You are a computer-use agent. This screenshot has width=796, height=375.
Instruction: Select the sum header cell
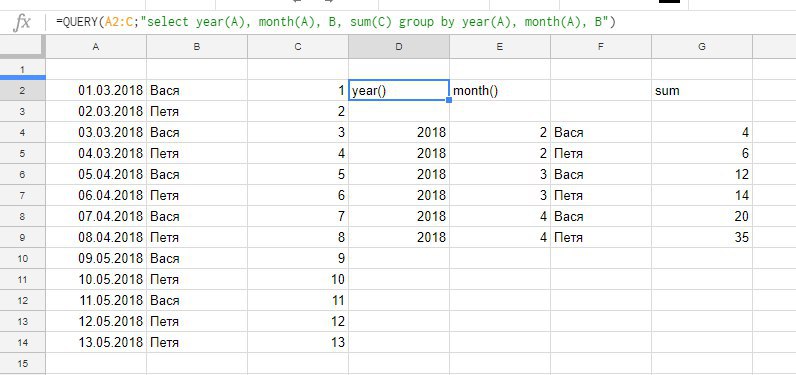[x=702, y=90]
